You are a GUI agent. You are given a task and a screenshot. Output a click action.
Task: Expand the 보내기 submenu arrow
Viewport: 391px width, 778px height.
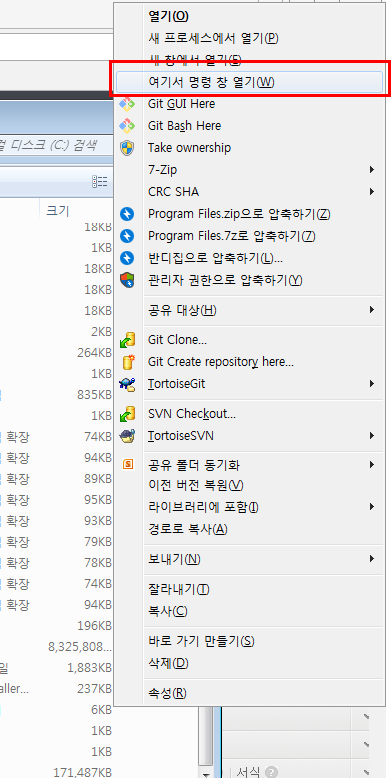(372, 559)
